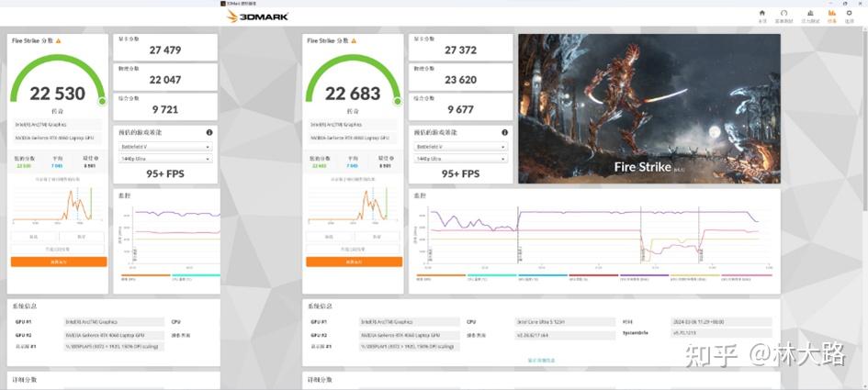The height and width of the screenshot is (390, 868).
Task: Open the Battlefield V dropdown below the 9 677 score
Action: (x=461, y=147)
